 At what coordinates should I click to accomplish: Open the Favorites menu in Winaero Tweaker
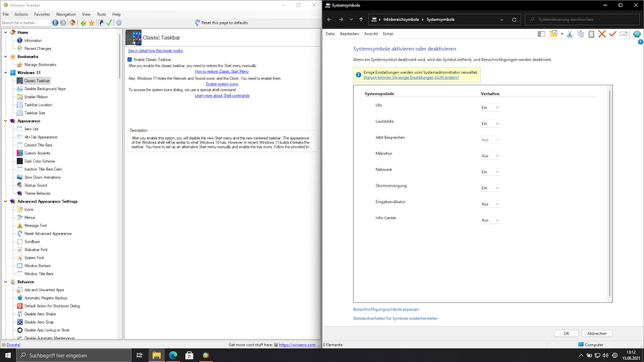click(42, 15)
